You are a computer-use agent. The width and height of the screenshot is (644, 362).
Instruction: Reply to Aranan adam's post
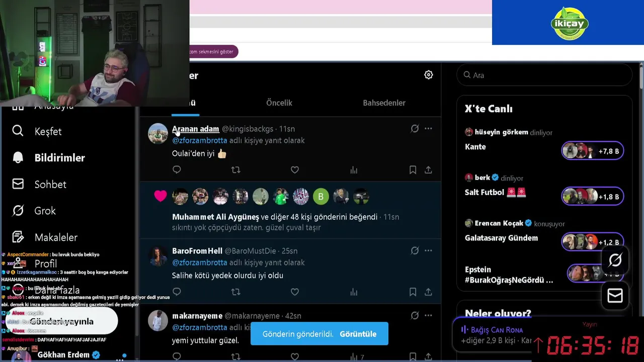[177, 170]
